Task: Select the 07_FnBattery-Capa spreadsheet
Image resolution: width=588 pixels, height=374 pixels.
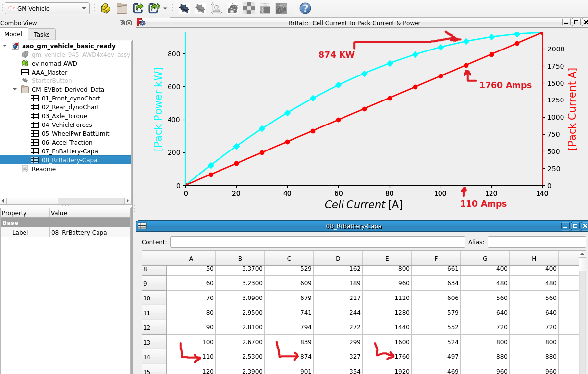Action: [69, 151]
